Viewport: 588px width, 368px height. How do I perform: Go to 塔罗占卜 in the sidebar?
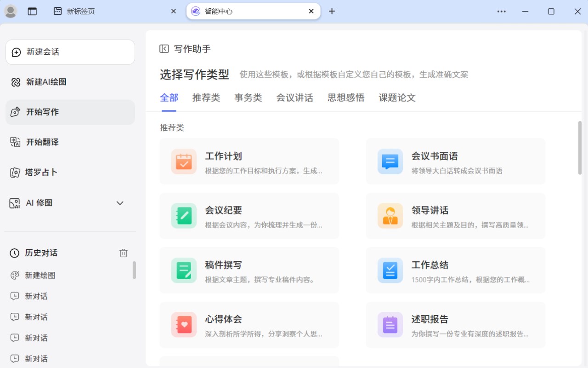[70, 172]
